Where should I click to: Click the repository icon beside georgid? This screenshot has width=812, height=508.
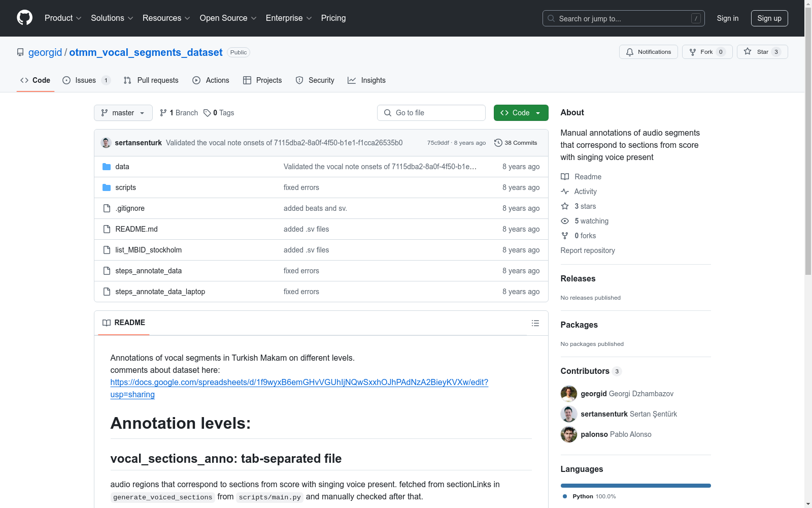[20, 52]
